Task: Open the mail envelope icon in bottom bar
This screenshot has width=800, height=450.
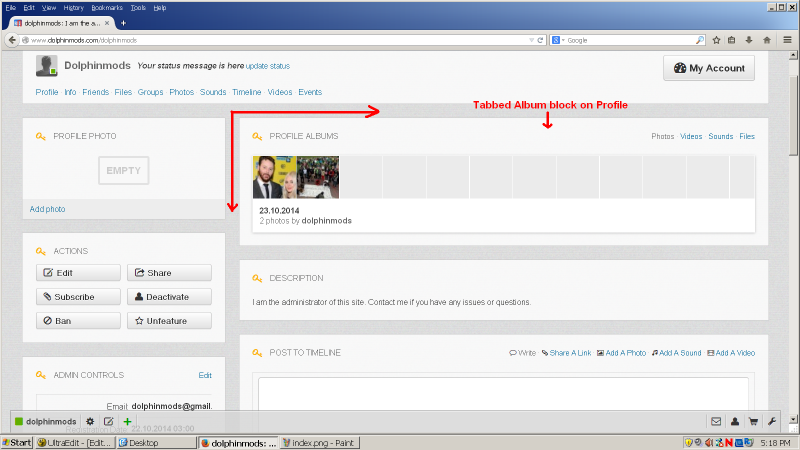Action: (x=716, y=422)
